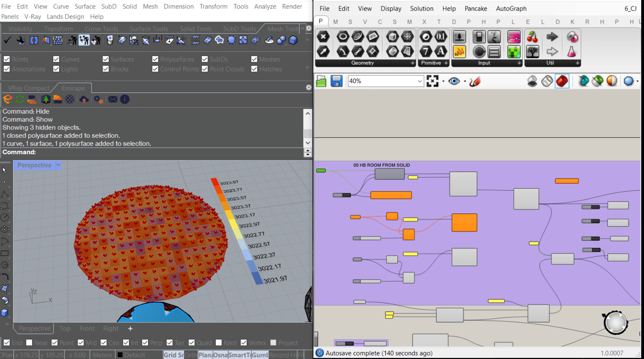Uncheck the Curves selection filter
Image resolution: width=644 pixels, height=359 pixels.
[56, 59]
